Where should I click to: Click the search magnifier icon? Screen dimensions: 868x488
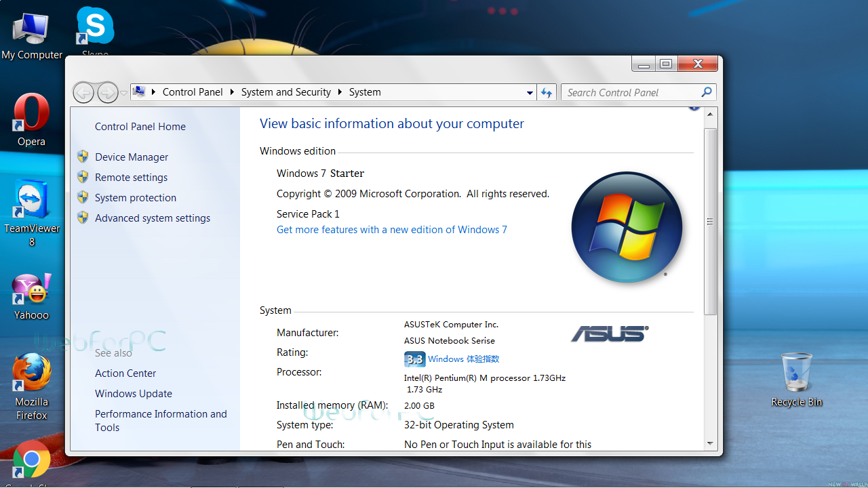click(x=707, y=92)
